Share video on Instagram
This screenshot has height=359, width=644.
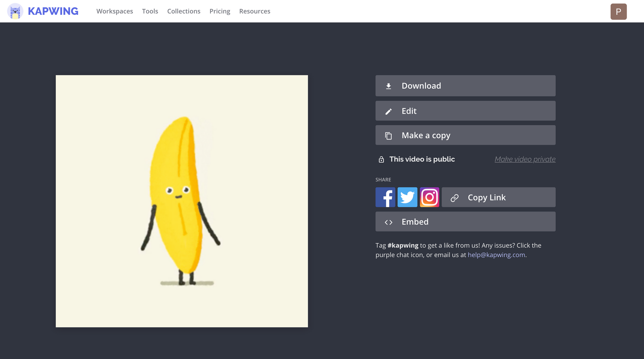(x=429, y=197)
